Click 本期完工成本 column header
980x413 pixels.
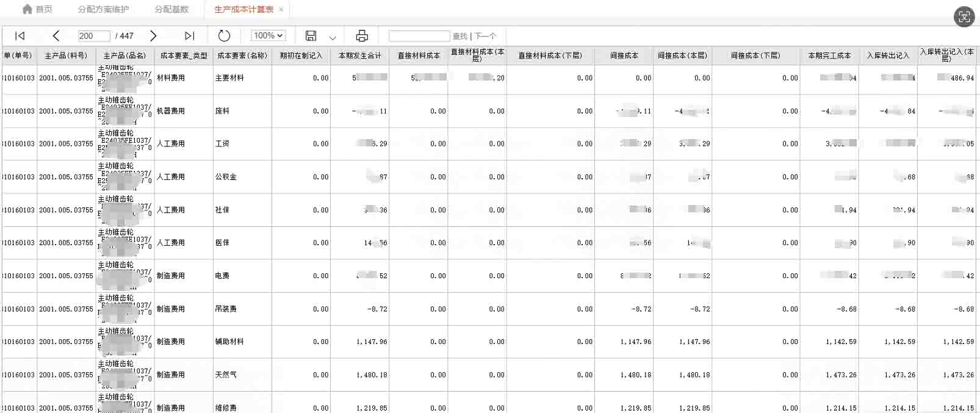829,56
